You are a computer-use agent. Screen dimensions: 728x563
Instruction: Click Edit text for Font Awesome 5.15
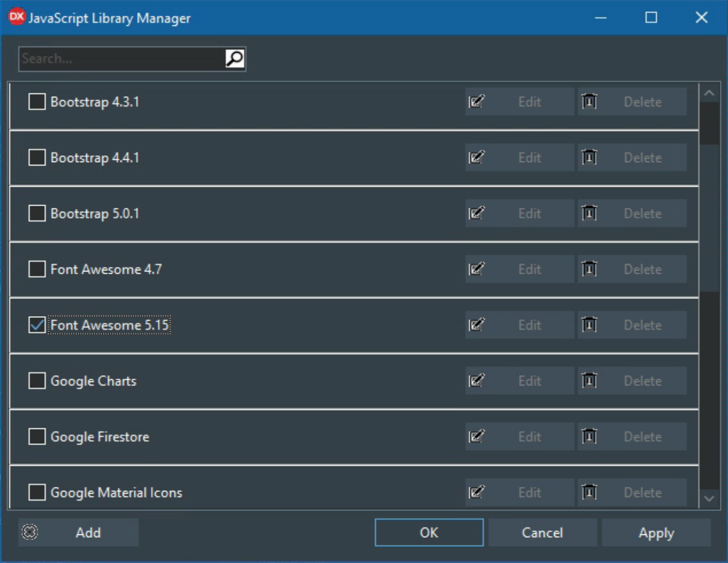click(x=530, y=325)
